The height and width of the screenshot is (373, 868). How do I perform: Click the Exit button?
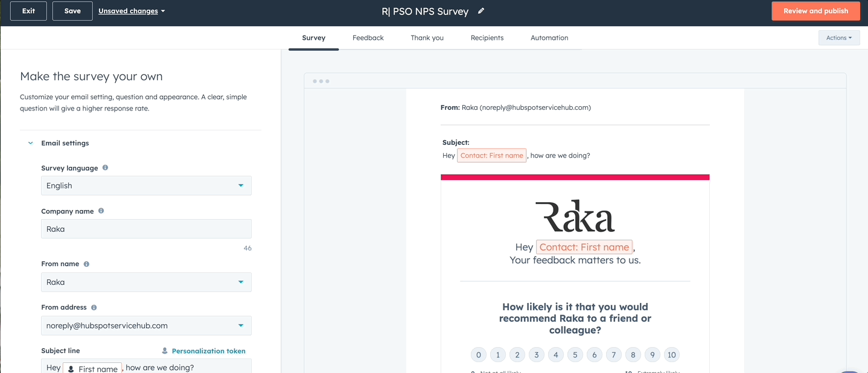pos(28,11)
